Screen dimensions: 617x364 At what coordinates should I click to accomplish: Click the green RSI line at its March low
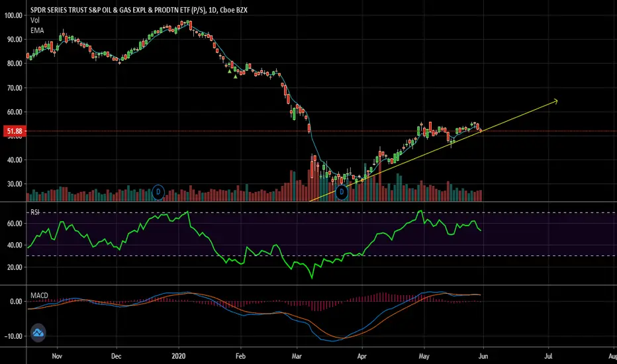point(312,277)
